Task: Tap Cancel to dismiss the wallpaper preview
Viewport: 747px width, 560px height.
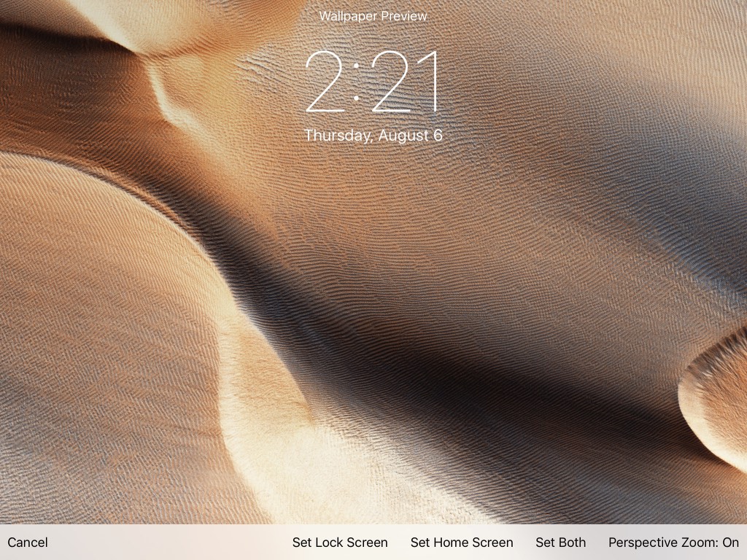Action: [28, 542]
